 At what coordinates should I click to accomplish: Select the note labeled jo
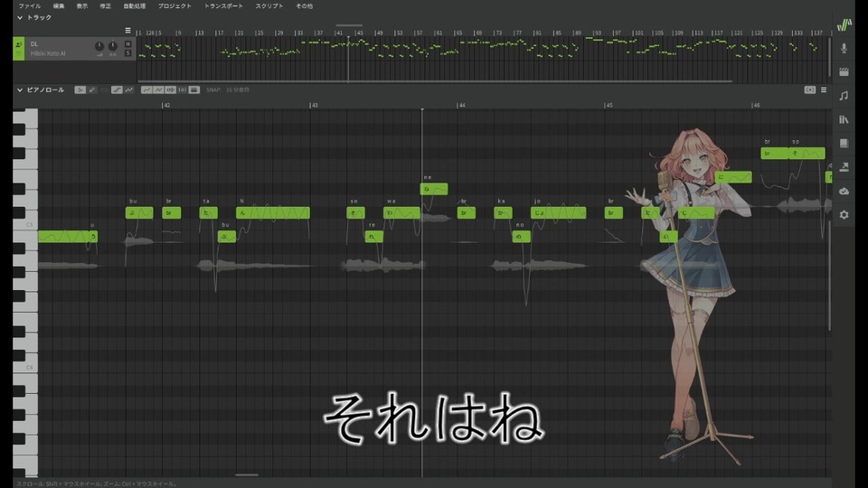click(x=558, y=212)
